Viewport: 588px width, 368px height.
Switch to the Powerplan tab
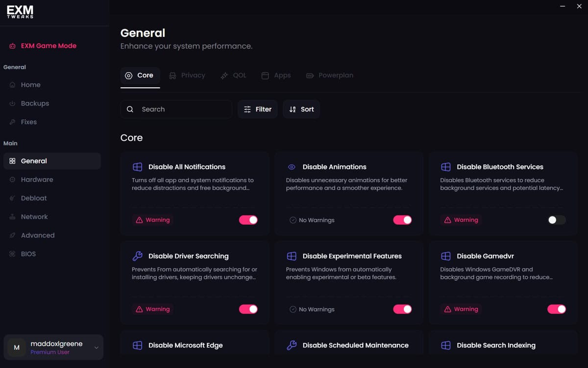[x=330, y=76]
